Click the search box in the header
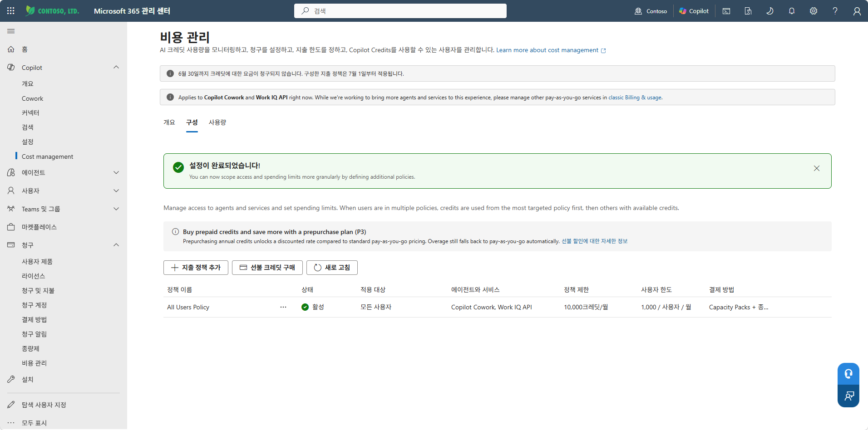 400,11
